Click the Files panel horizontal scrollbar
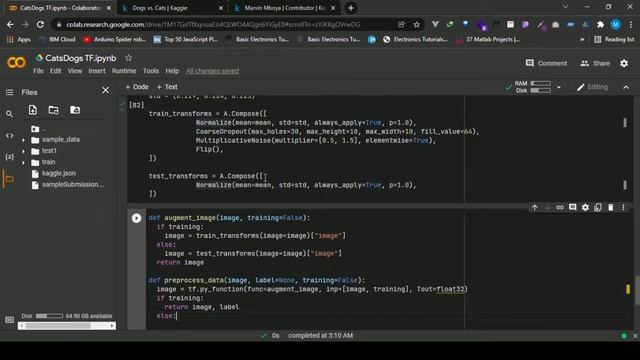Image resolution: width=640 pixels, height=360 pixels. [x=67, y=326]
